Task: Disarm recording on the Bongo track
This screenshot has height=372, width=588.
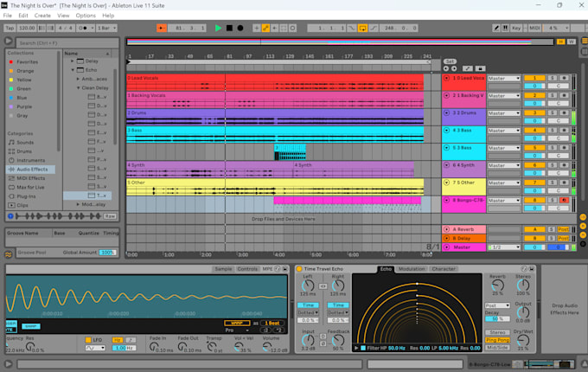Action: 564,201
